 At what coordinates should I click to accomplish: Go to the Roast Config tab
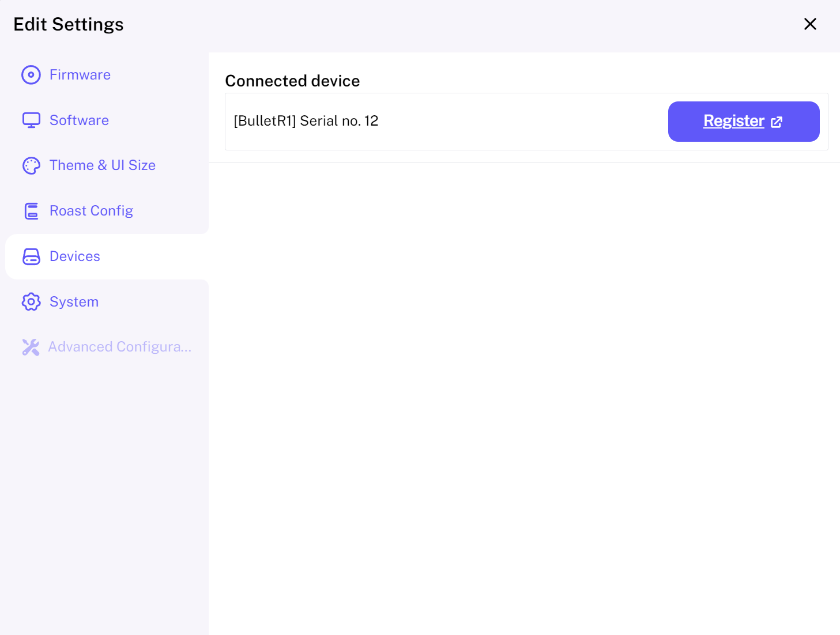[x=91, y=211]
